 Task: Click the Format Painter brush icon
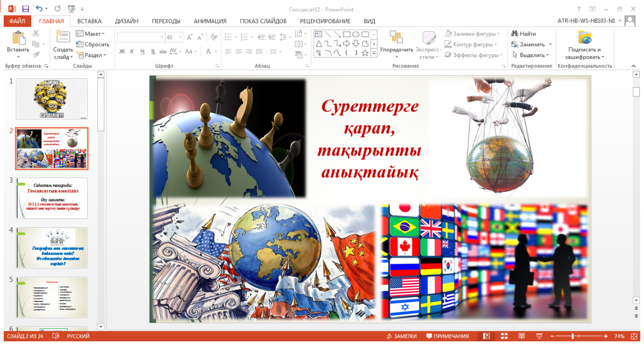tap(36, 54)
